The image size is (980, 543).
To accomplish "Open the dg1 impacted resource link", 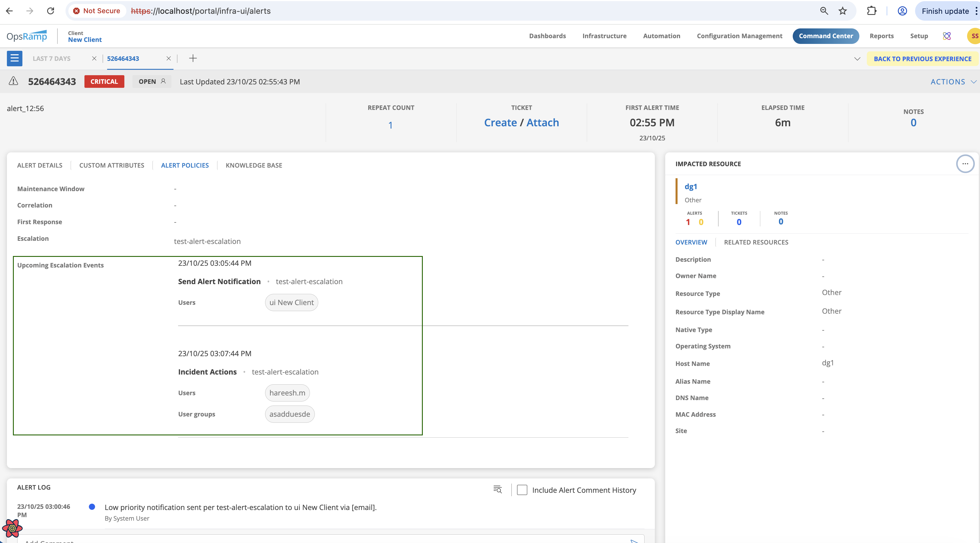I will coord(690,187).
